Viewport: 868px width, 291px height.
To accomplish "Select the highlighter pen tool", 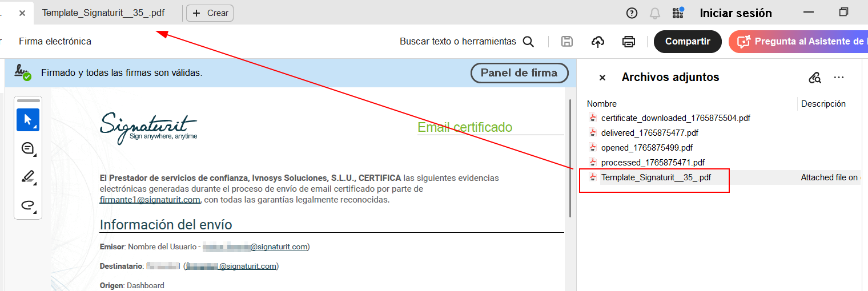I will point(27,177).
